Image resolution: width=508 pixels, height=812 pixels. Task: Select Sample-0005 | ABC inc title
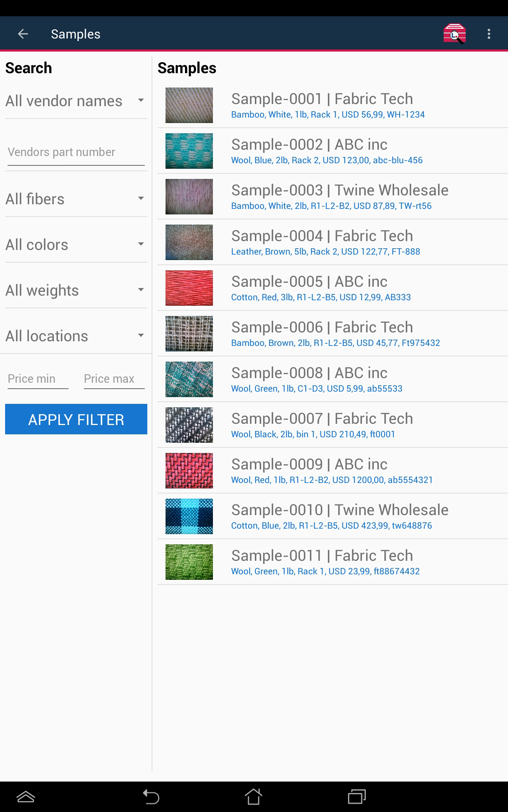309,282
